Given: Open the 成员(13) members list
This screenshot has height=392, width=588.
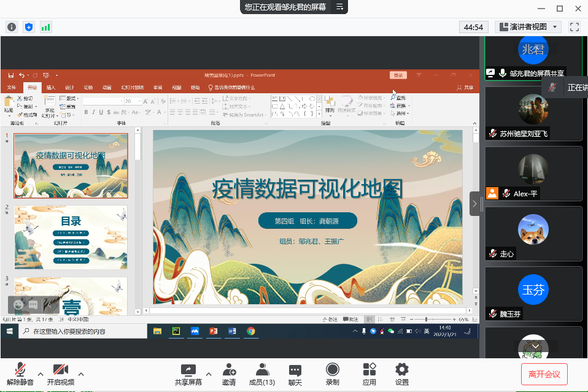Looking at the screenshot, I should (x=262, y=374).
